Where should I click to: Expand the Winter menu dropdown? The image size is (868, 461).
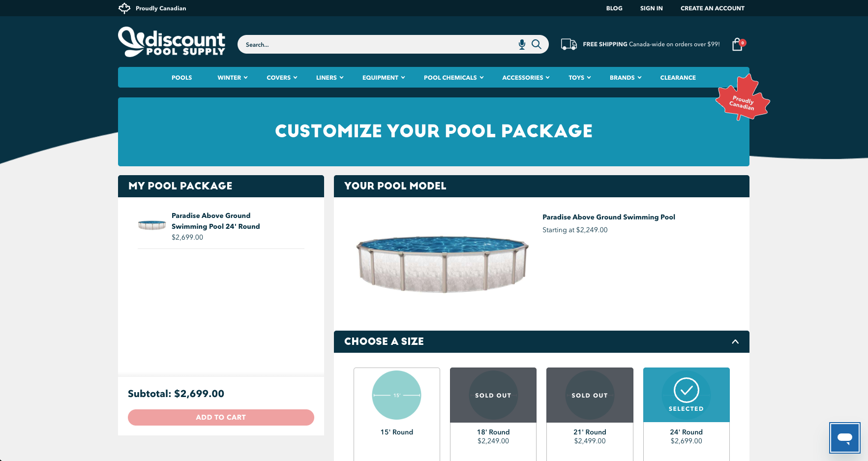tap(232, 78)
